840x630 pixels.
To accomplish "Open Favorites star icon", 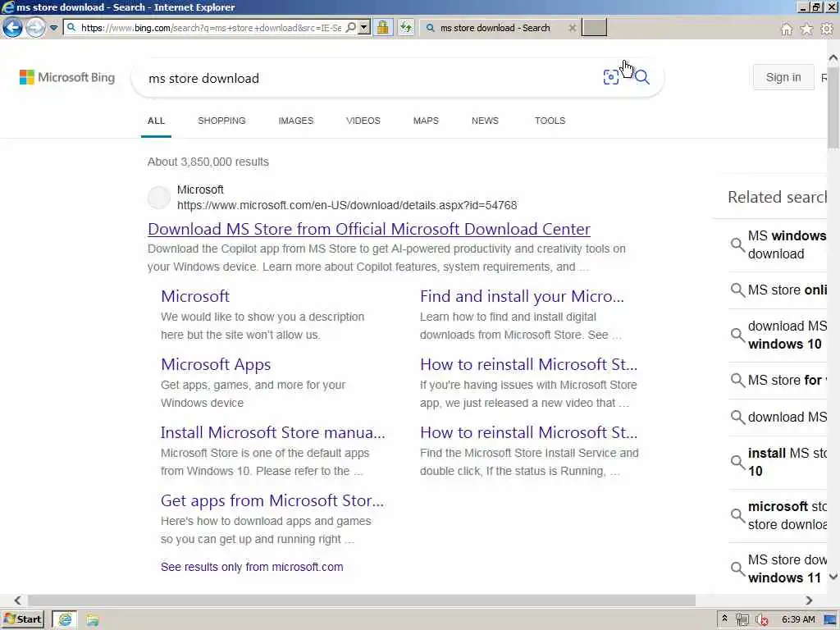I will pos(806,29).
